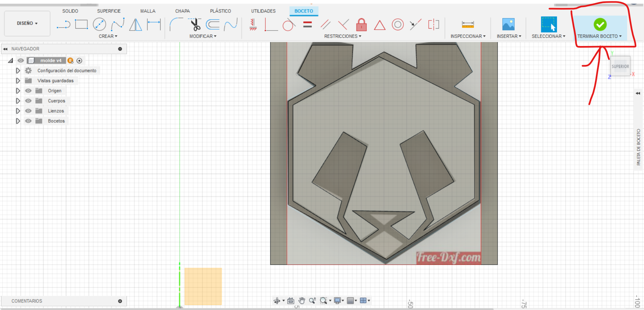This screenshot has width=644, height=310.
Task: Expand the Bocetos folder
Action: [18, 121]
